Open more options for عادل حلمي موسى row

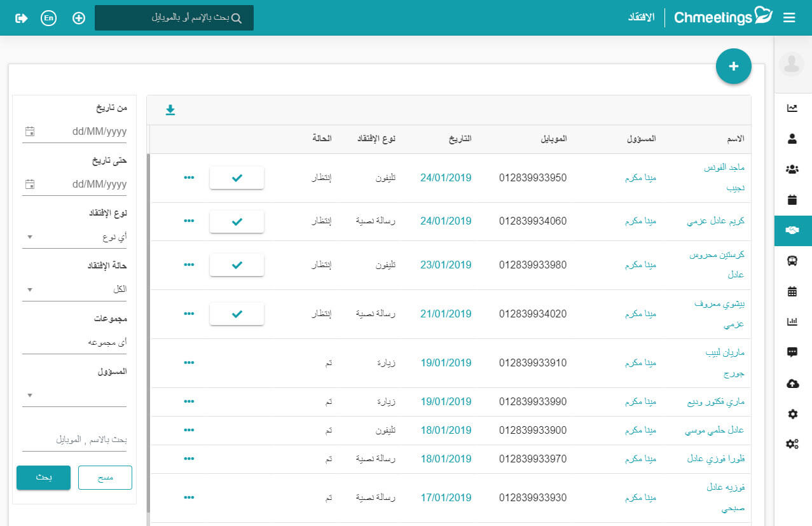[x=189, y=430]
